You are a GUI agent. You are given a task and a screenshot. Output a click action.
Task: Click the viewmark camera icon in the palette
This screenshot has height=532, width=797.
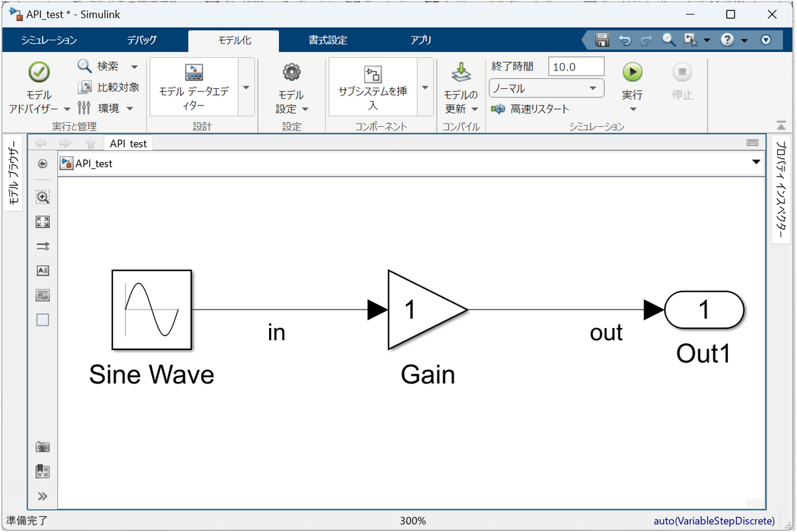pyautogui.click(x=43, y=446)
